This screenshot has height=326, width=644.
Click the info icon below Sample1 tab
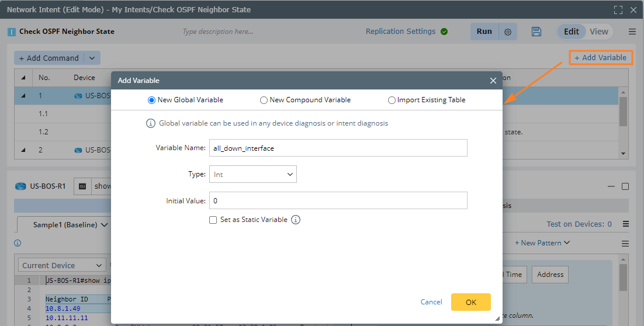tap(18, 243)
